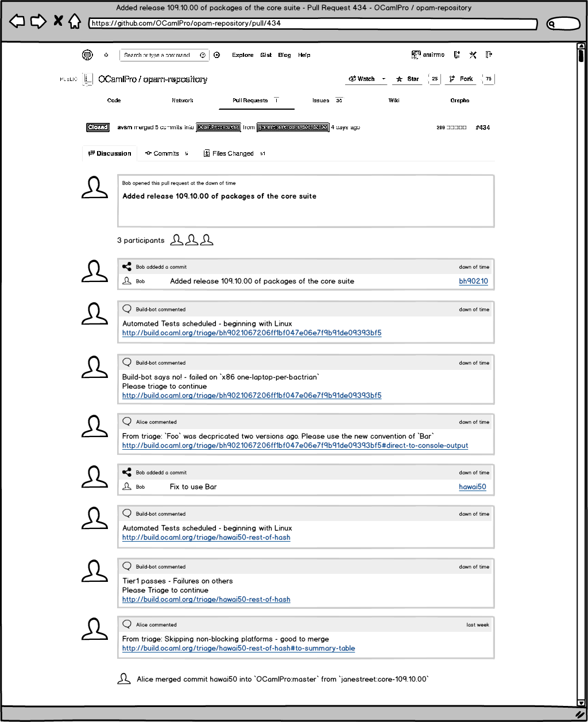Open the #to-summary-table triage link
588x722 pixels.
pyautogui.click(x=239, y=648)
